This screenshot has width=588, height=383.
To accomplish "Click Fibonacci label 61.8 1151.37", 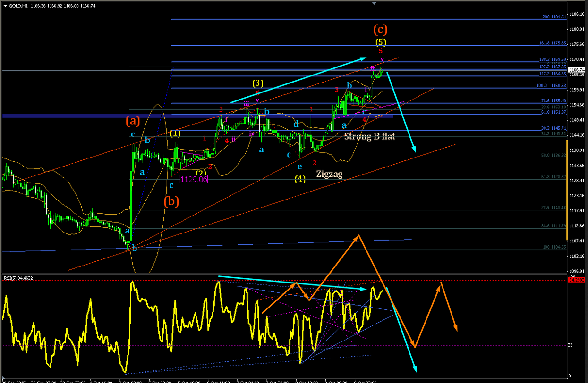I will click(554, 112).
